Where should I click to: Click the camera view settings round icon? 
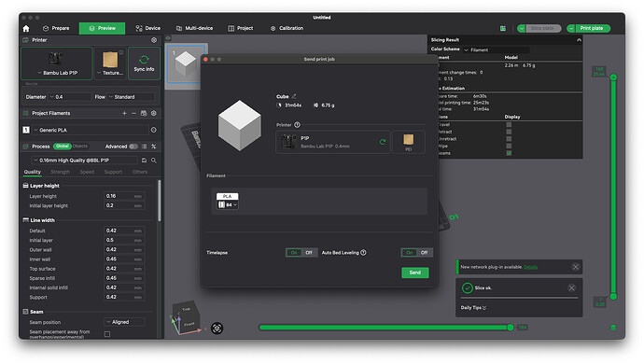(x=217, y=329)
